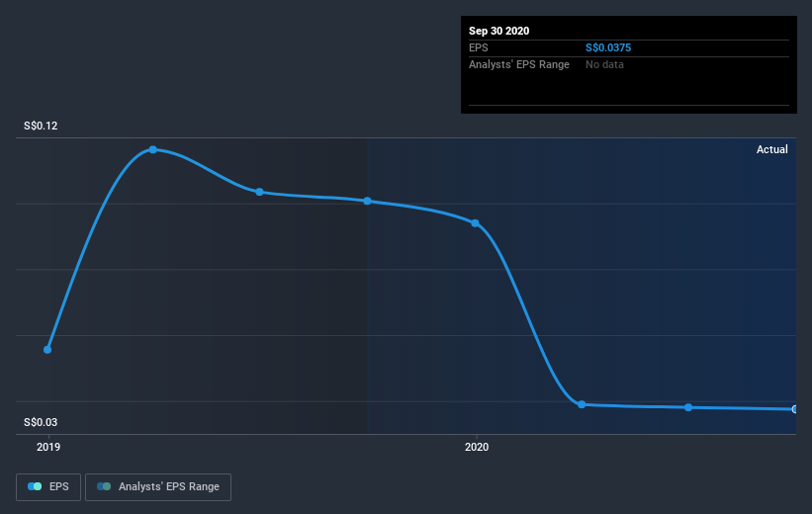Select the peak EPS data point
812x514 pixels.
click(152, 149)
